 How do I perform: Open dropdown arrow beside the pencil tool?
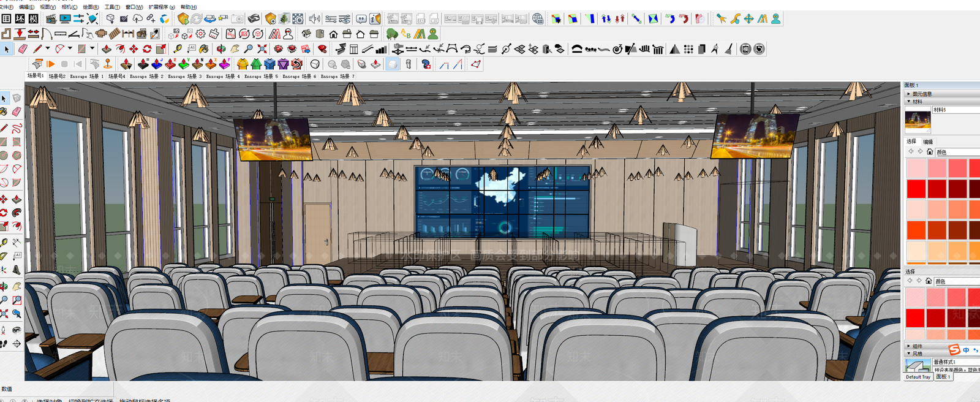tap(47, 48)
